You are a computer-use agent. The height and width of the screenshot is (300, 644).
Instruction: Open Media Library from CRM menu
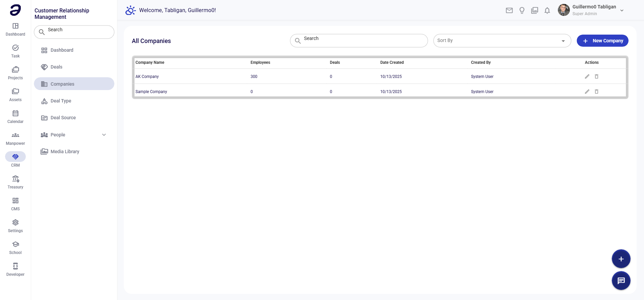click(65, 152)
